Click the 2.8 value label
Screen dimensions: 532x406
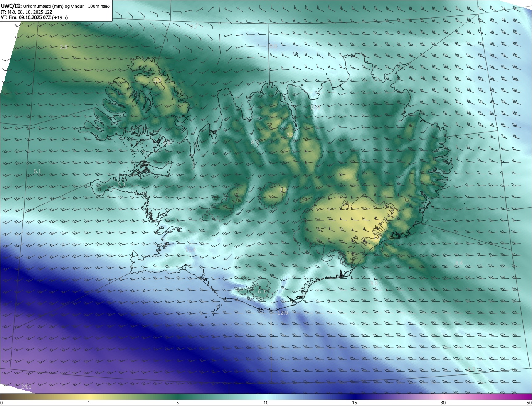[64, 47]
